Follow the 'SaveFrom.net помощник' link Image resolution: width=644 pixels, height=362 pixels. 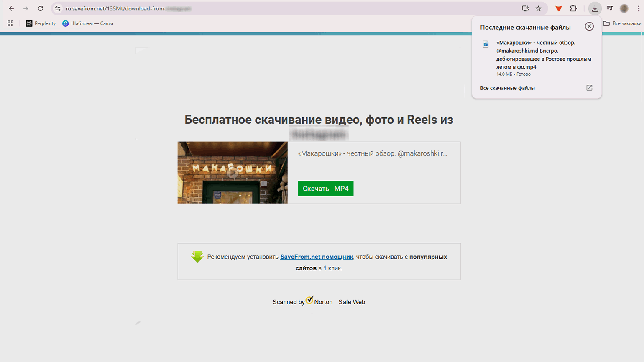317,257
